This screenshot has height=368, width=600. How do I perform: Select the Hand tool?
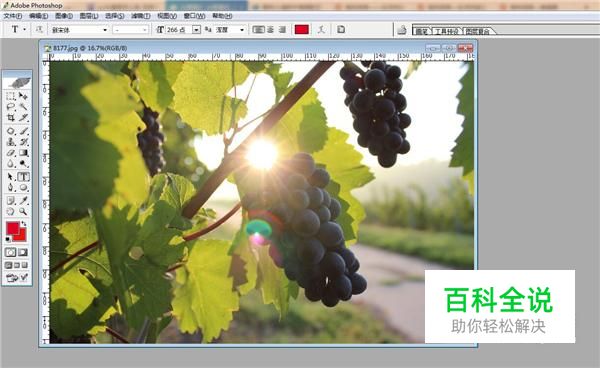(x=11, y=211)
